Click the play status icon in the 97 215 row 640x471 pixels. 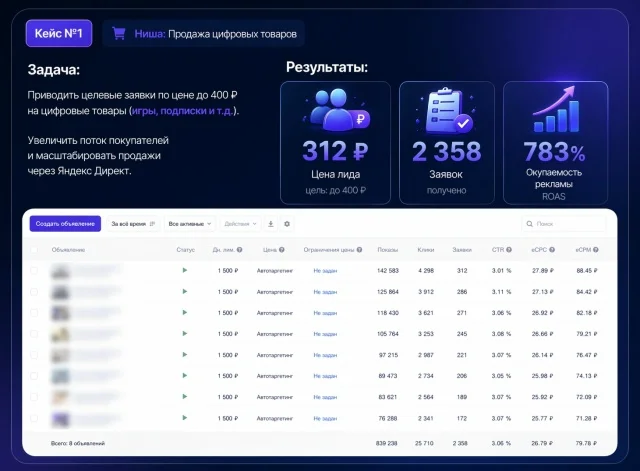(x=185, y=355)
